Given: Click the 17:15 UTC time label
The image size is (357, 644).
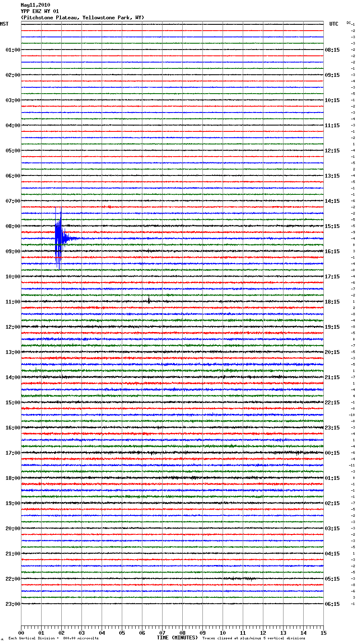Looking at the screenshot, I should tap(332, 277).
